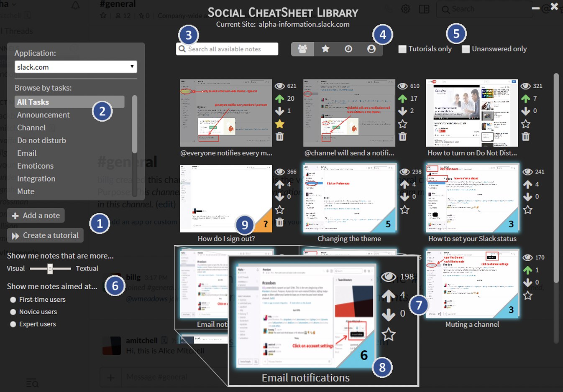
Task: Star the How to set your Slack status note
Action: [528, 209]
